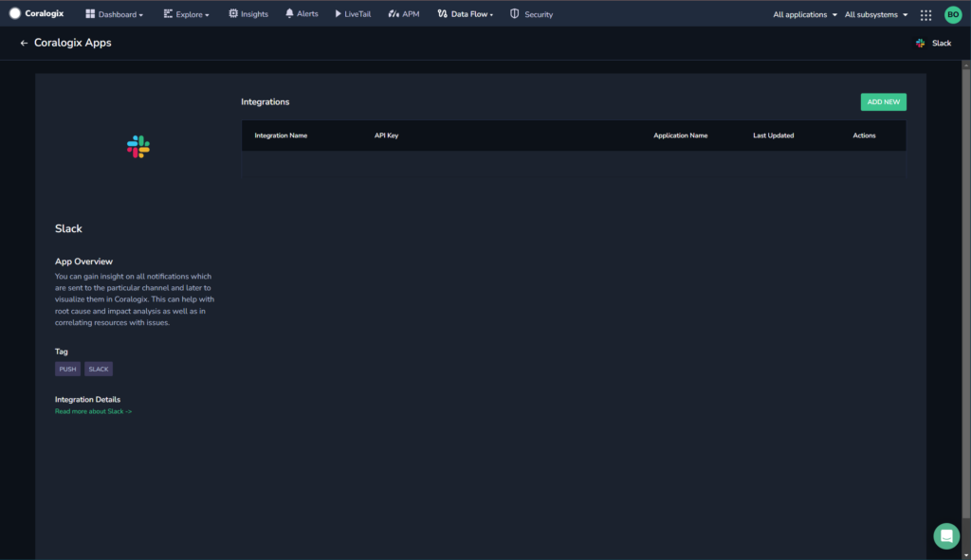Click the Integrations section heading
Image resolution: width=971 pixels, height=560 pixels.
[266, 102]
